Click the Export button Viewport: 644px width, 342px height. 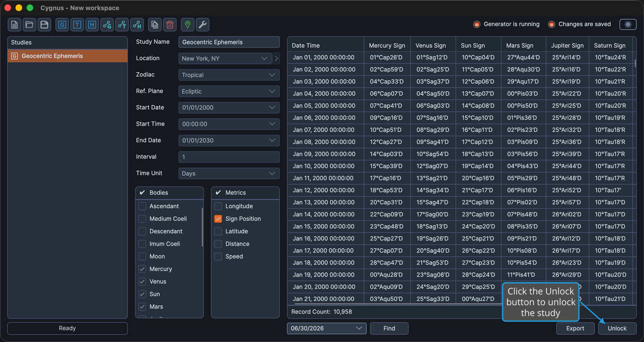pos(575,328)
